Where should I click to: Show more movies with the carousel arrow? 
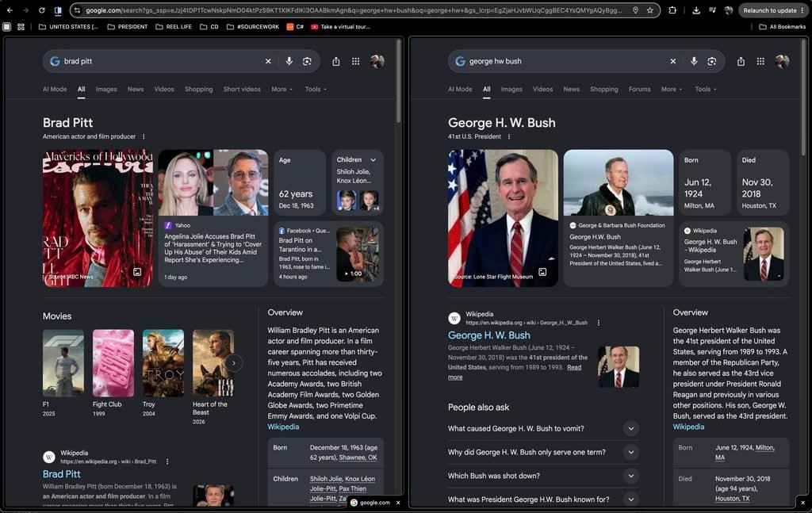point(234,363)
